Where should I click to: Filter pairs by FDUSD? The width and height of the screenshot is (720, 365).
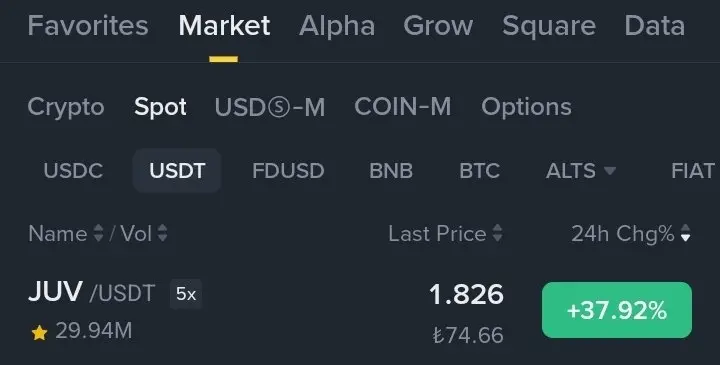coord(288,171)
